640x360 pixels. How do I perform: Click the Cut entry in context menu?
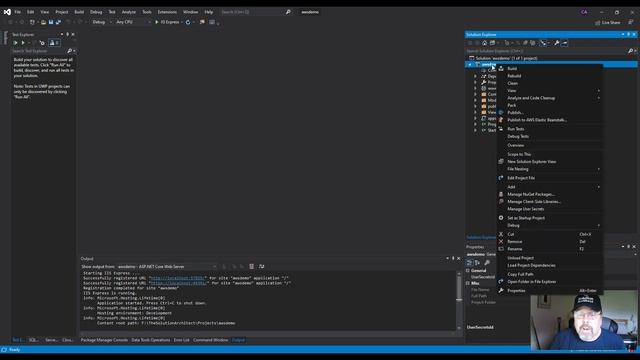tap(549, 234)
